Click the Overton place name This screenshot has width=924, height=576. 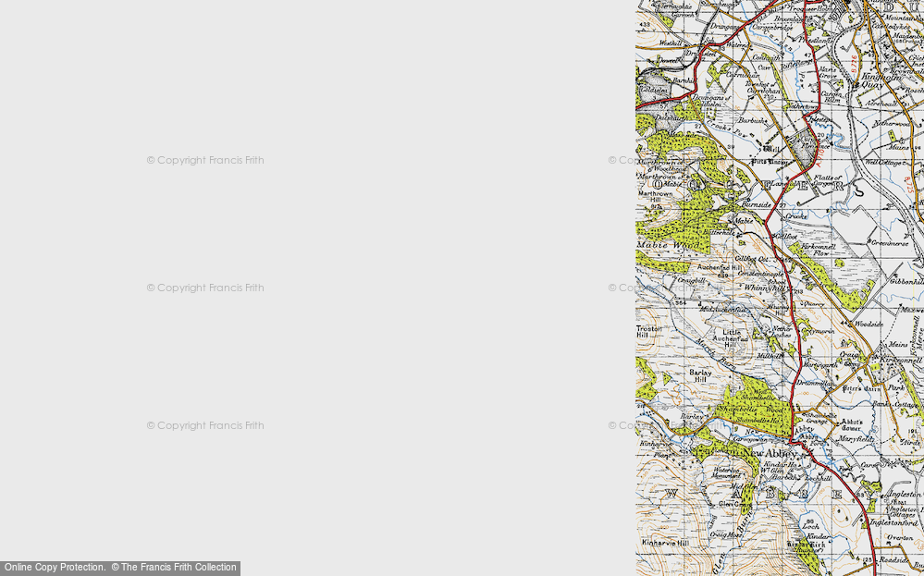(x=899, y=537)
